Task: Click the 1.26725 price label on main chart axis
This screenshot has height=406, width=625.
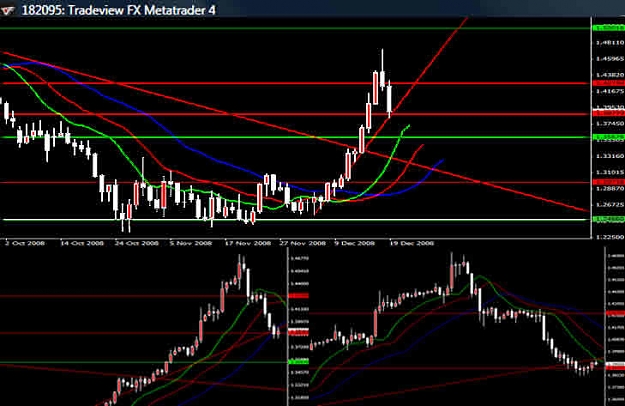Action: (x=610, y=204)
